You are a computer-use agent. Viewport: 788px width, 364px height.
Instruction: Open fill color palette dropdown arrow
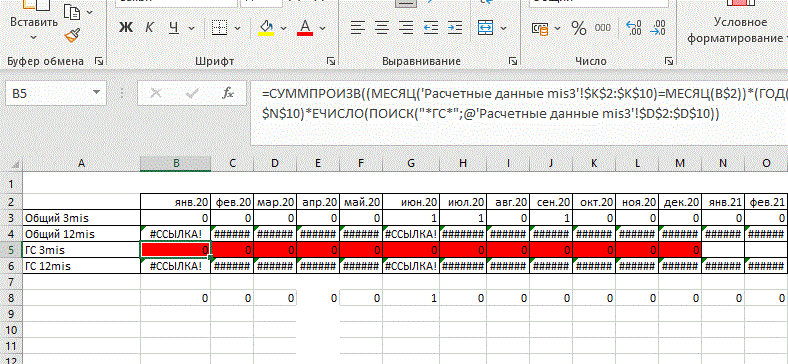(x=283, y=29)
